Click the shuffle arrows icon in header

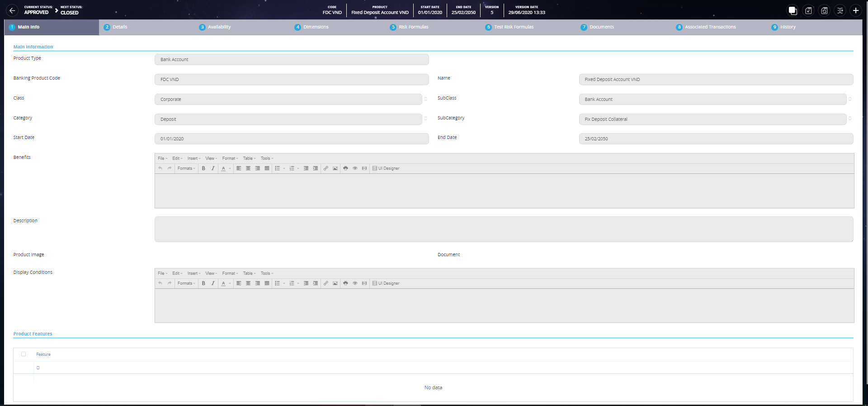840,10
